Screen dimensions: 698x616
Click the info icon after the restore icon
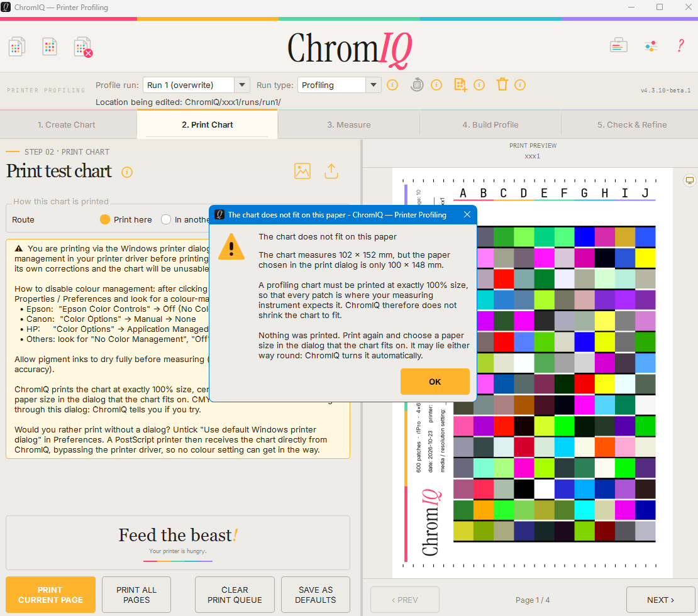436,85
